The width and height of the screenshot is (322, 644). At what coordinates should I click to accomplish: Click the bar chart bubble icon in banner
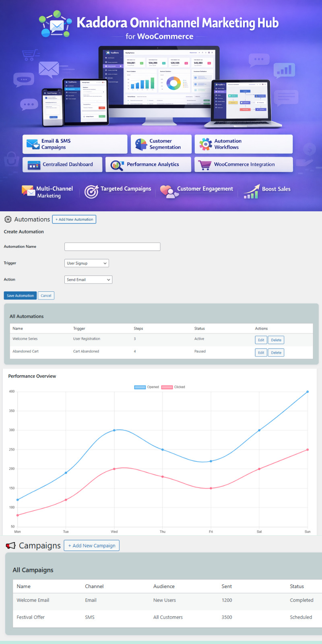tap(284, 71)
